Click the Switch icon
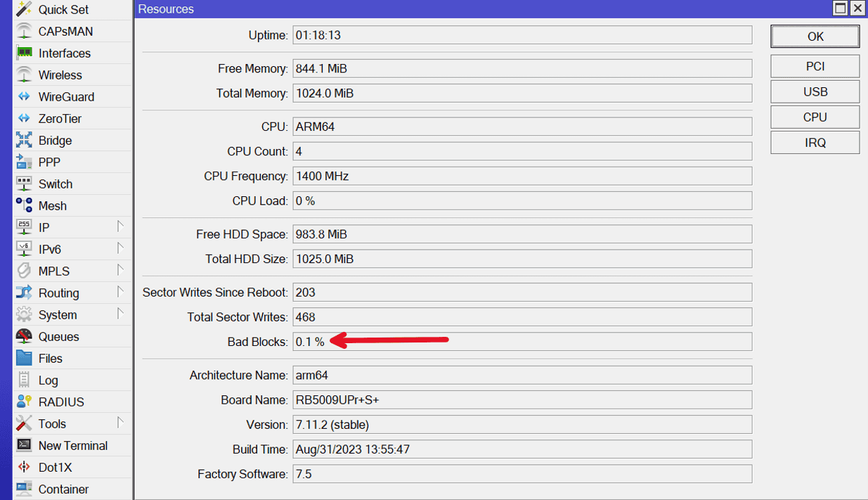The width and height of the screenshot is (868, 500). pos(24,184)
